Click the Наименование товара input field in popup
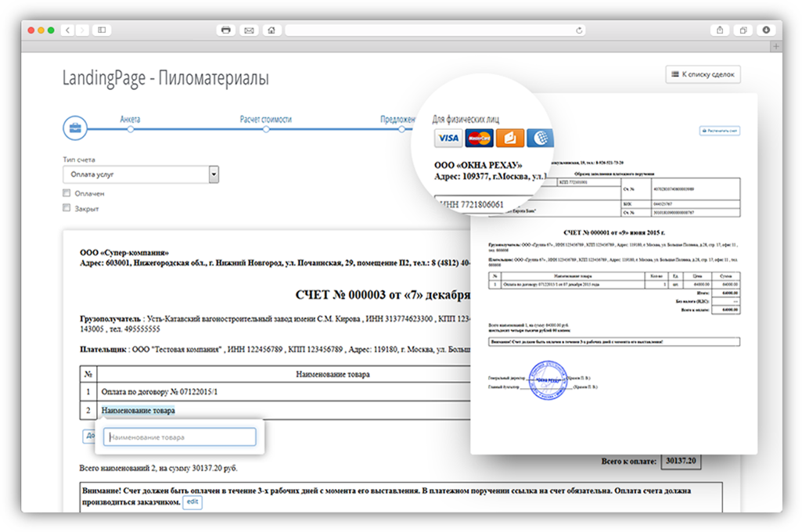The image size is (802, 532). (179, 437)
